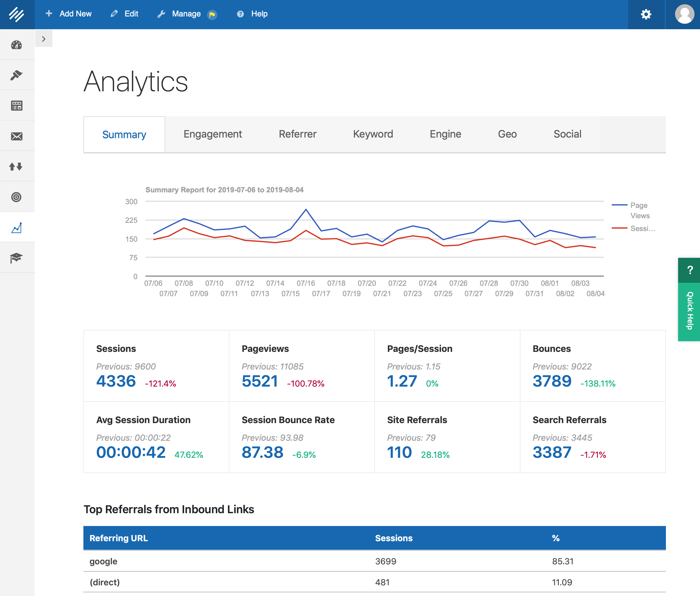Open the graduation cap sidebar icon

coord(16,258)
